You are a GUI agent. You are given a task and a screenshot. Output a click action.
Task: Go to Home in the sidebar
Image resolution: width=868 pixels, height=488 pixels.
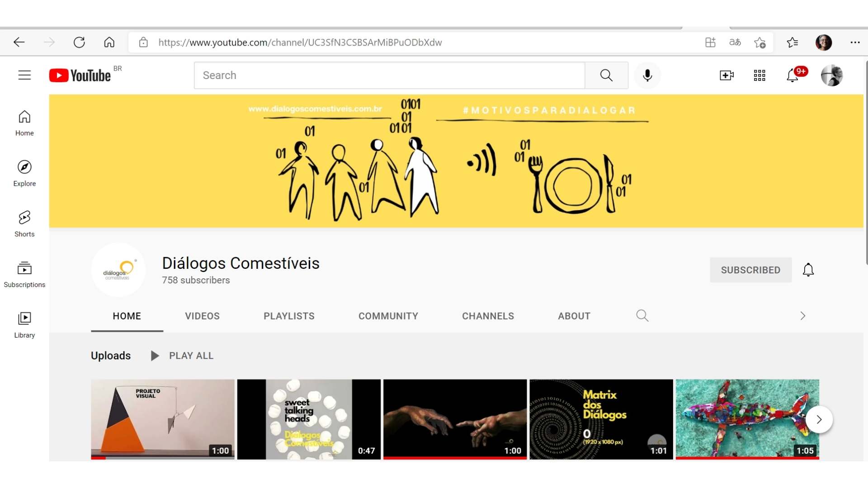click(x=24, y=123)
